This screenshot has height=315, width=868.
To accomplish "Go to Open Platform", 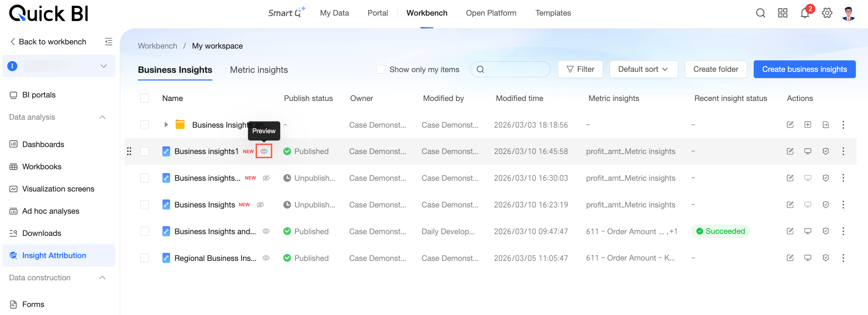I will point(491,13).
